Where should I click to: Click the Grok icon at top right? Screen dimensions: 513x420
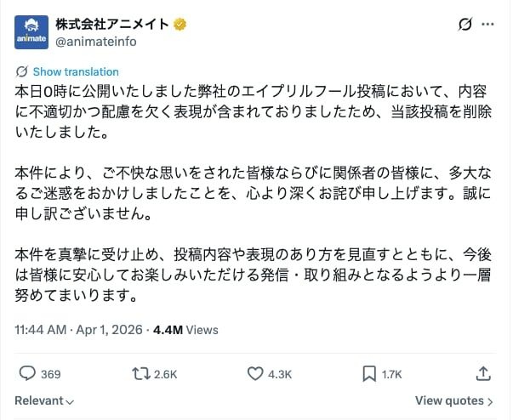(465, 25)
